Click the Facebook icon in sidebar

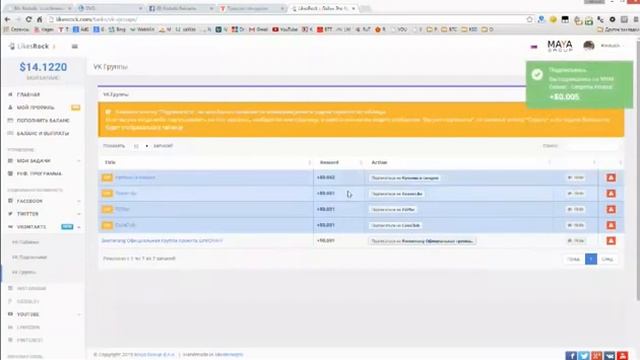(x=10, y=201)
